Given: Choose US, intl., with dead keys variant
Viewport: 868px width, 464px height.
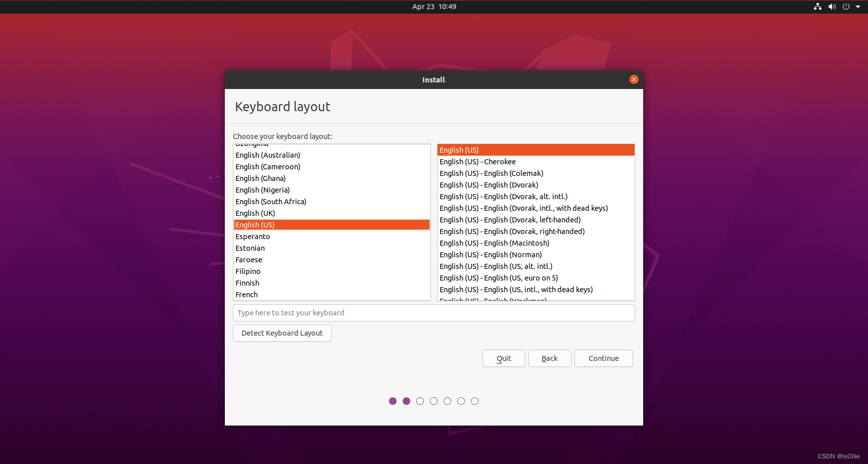Looking at the screenshot, I should click(536, 290).
